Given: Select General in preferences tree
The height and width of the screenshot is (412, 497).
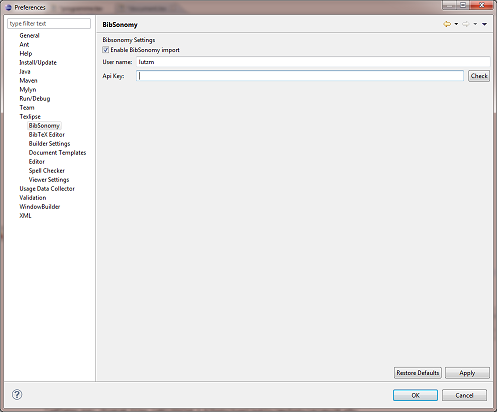Looking at the screenshot, I should [29, 35].
